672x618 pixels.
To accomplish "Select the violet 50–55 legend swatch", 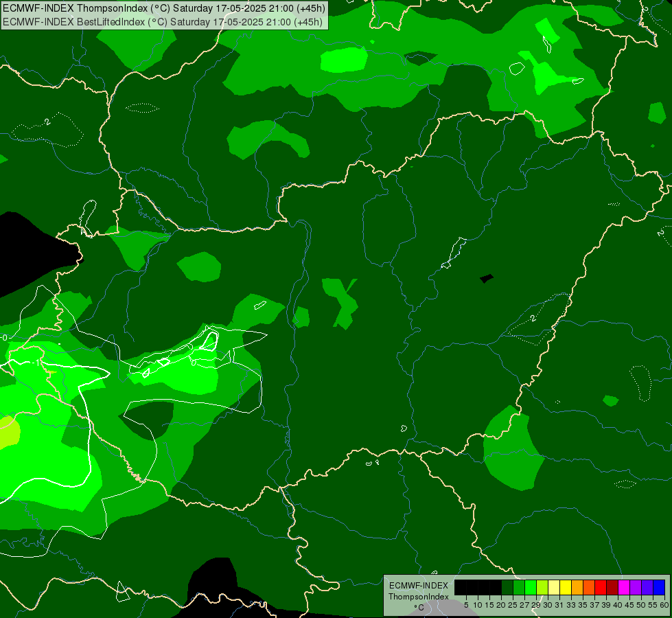I will pyautogui.click(x=647, y=587).
